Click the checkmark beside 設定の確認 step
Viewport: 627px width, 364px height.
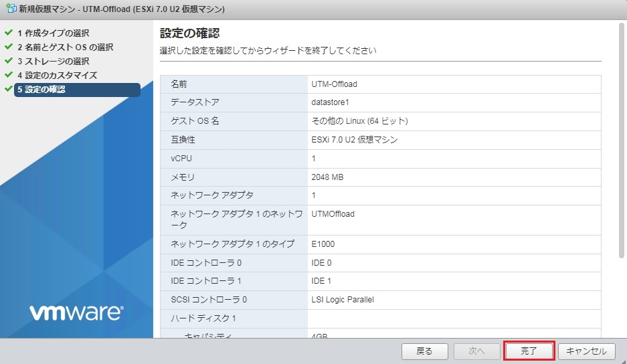coord(8,89)
